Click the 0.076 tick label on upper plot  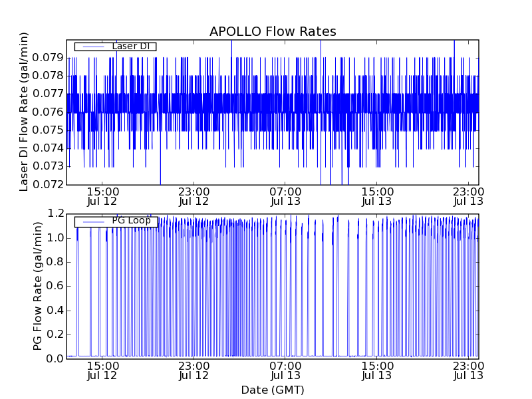48,112
